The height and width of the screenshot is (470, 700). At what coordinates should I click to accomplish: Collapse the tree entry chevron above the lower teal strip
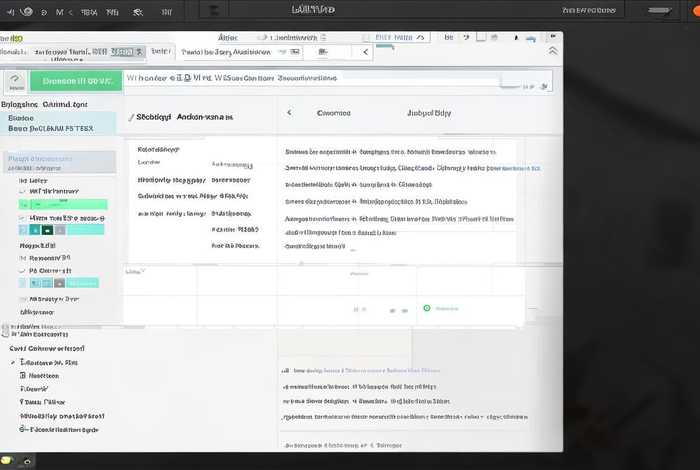coord(22,271)
